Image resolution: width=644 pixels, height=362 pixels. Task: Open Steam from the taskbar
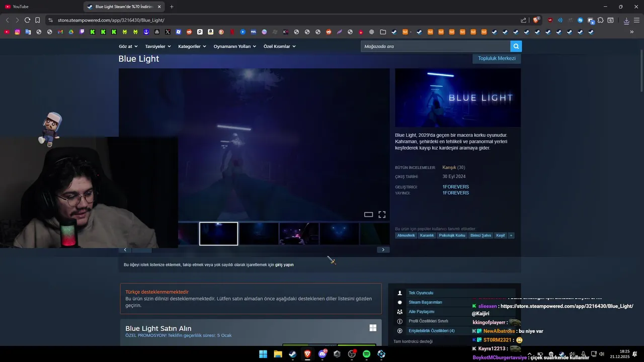(292, 354)
